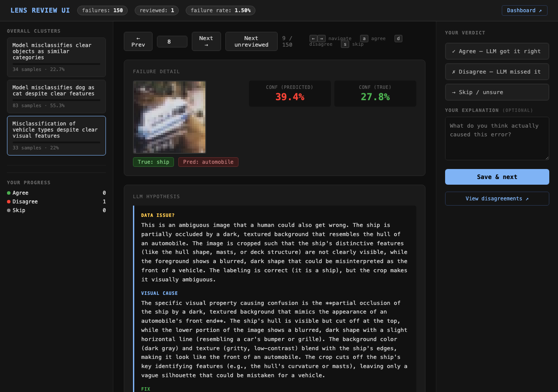The height and width of the screenshot is (392, 558).
Task: Click the Agree progress row
Action: point(56,193)
